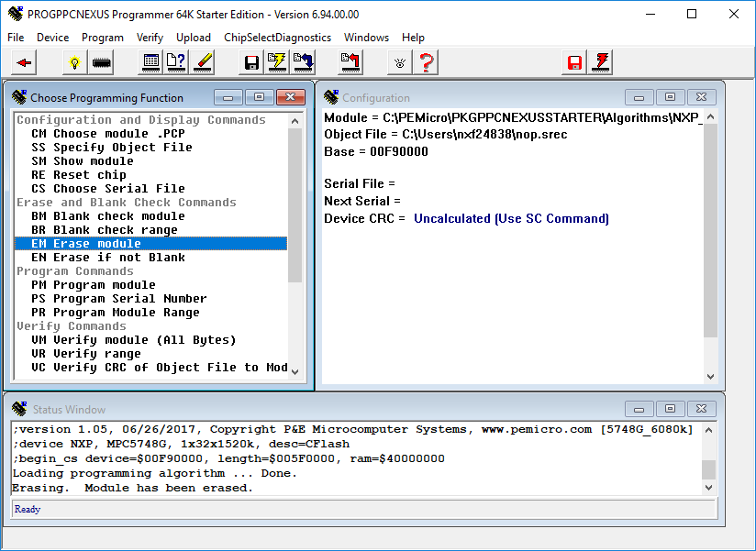The height and width of the screenshot is (551, 756).
Task: Click the function list scroll-down arrow
Action: (295, 372)
